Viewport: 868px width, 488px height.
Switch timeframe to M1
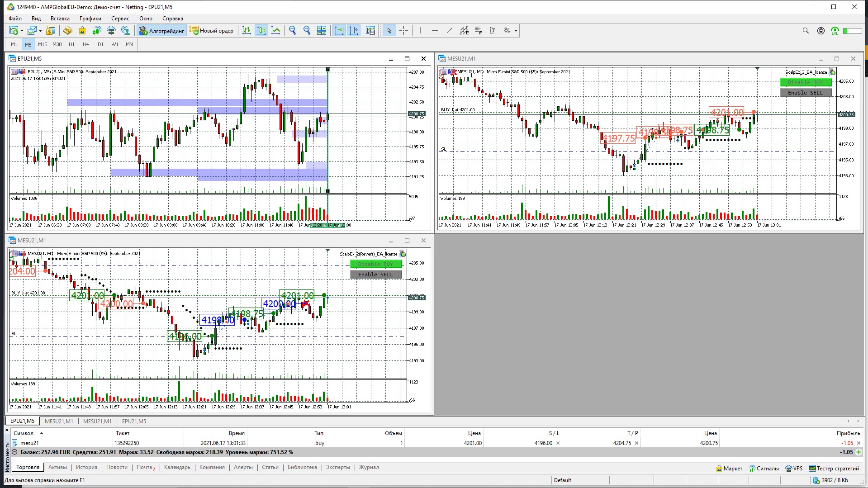(x=14, y=44)
